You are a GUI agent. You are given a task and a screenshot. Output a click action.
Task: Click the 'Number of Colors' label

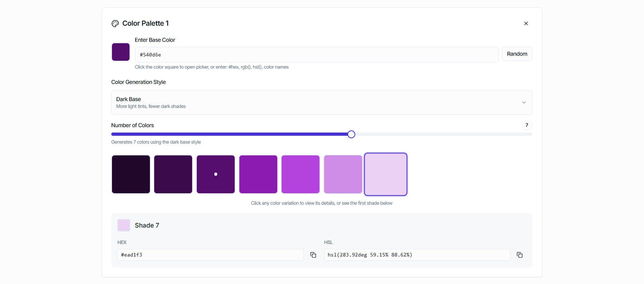tap(132, 125)
